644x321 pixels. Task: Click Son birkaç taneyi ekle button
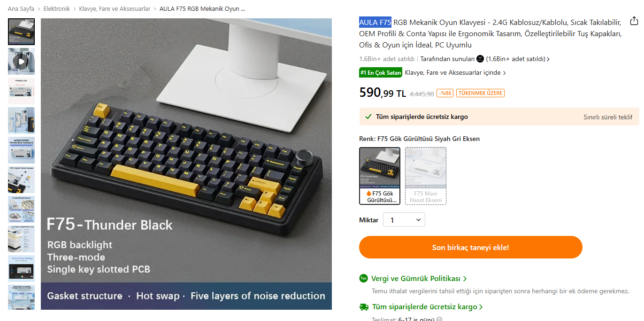click(x=471, y=247)
